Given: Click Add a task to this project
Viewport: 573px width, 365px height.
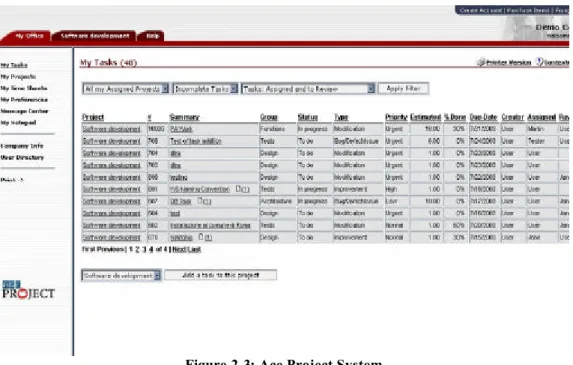Looking at the screenshot, I should click(220, 275).
